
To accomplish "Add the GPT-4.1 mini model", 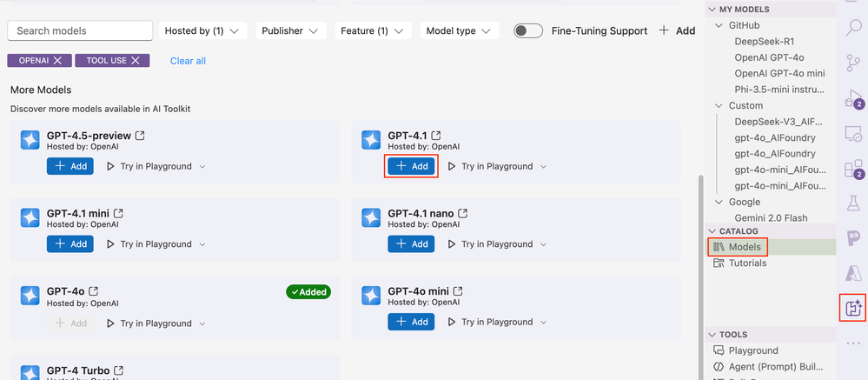I will (70, 244).
